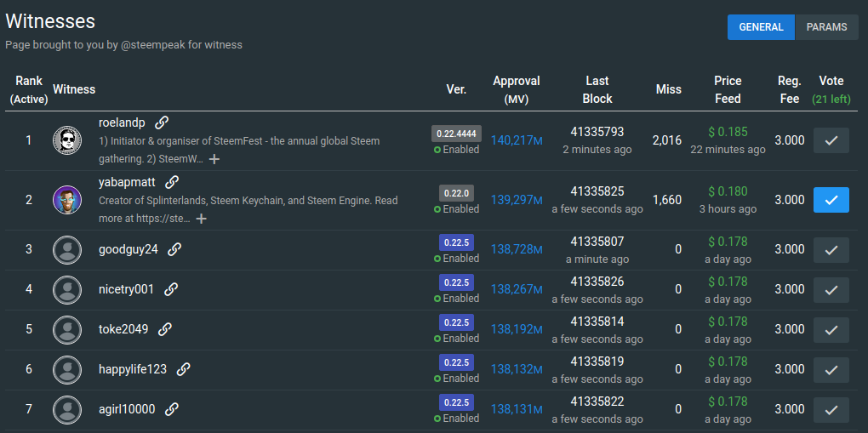Click roelandp's avatar picture

coord(67,140)
